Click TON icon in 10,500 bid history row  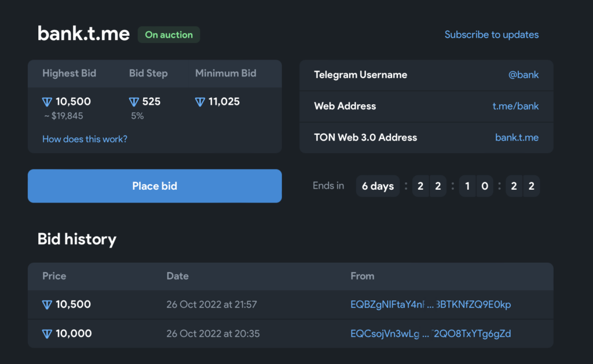pyautogui.click(x=47, y=305)
